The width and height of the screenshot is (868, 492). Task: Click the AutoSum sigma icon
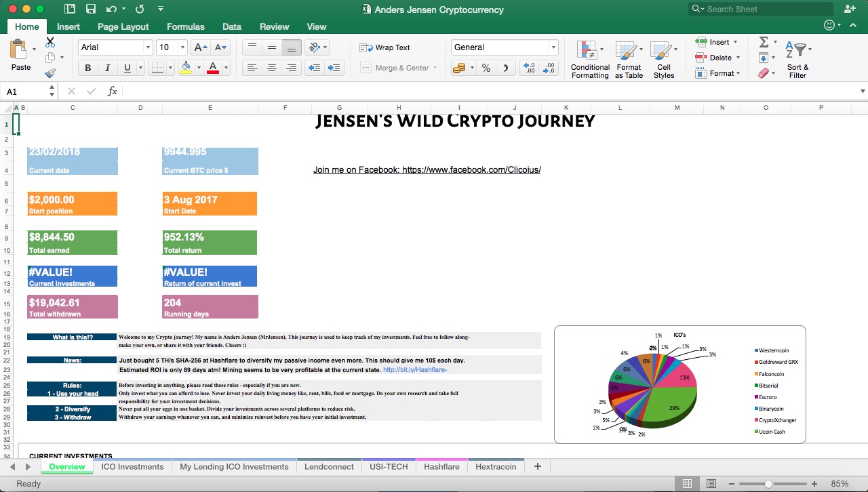click(764, 42)
